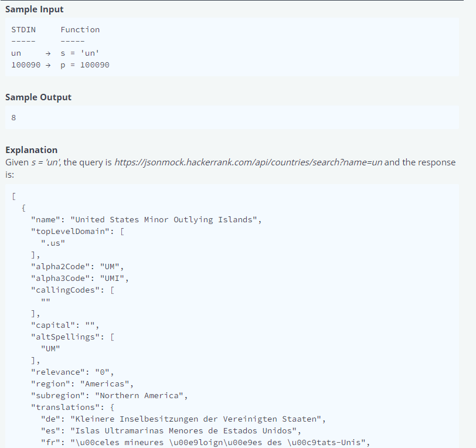Viewport: 476px width, 448px height.
Task: Click the Explanation heading
Action: click(x=31, y=150)
